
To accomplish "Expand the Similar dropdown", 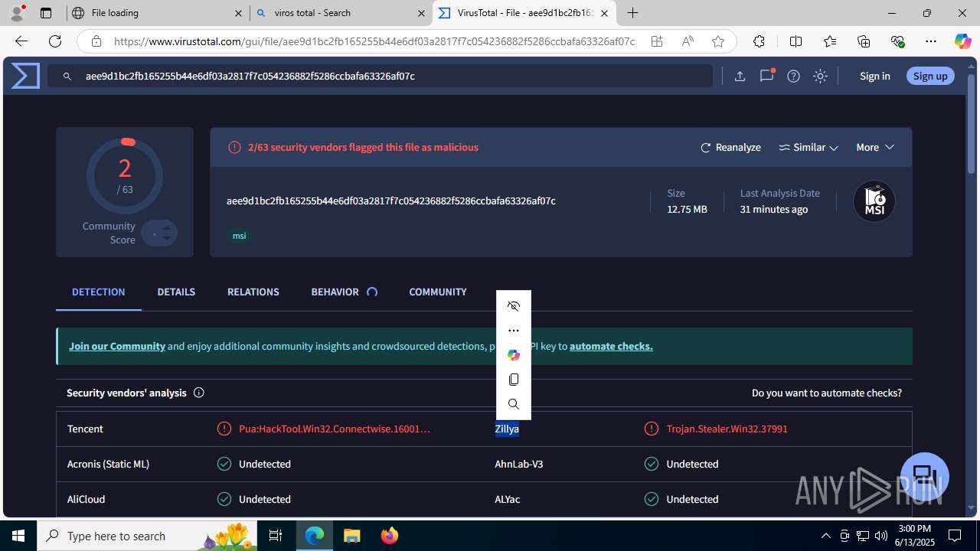I will pyautogui.click(x=808, y=147).
